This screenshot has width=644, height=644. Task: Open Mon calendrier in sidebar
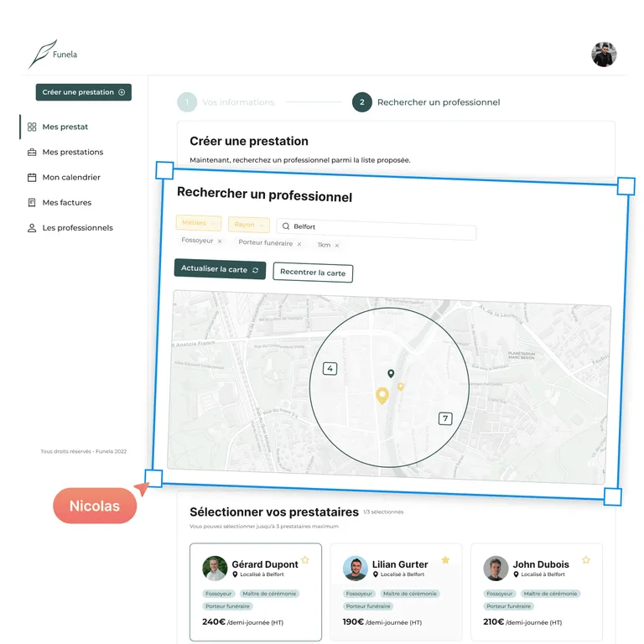click(x=71, y=178)
